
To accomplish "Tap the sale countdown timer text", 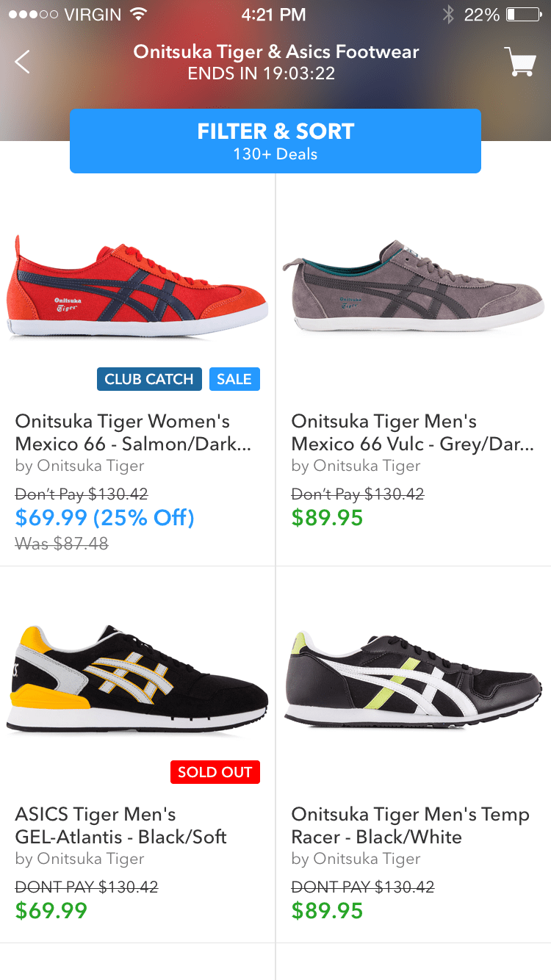I will pyautogui.click(x=262, y=73).
